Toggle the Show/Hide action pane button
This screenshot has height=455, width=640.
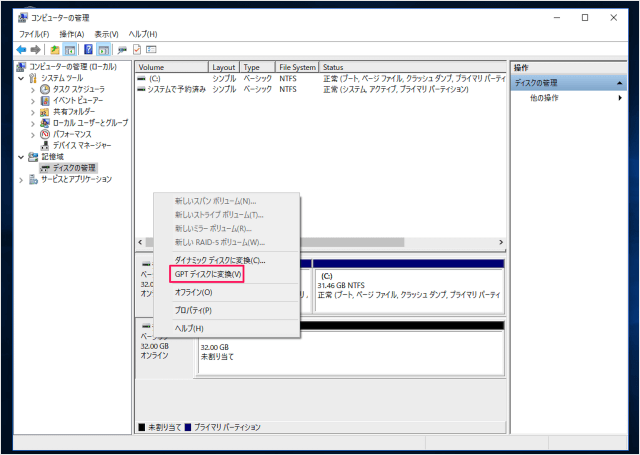click(103, 50)
